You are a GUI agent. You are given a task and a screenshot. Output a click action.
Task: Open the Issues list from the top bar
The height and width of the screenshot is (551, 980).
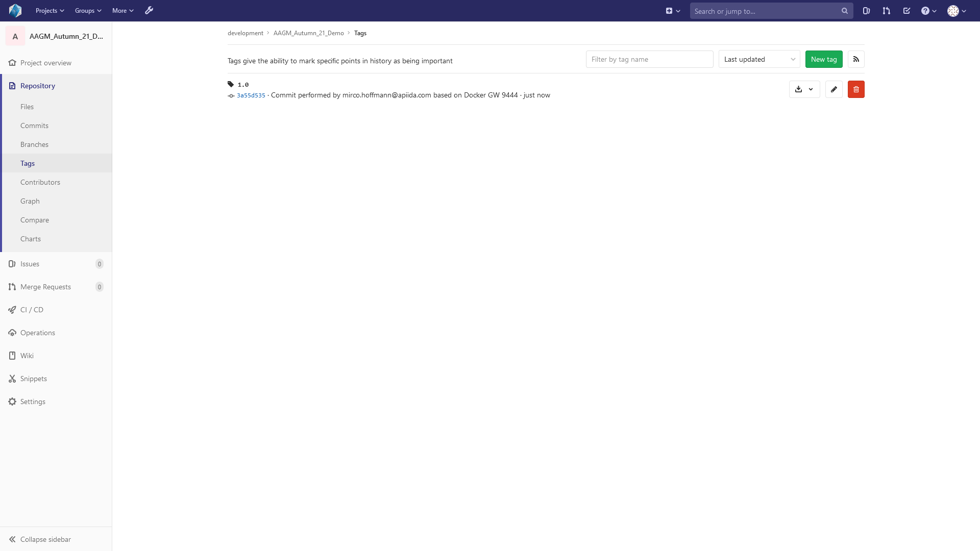click(866, 11)
